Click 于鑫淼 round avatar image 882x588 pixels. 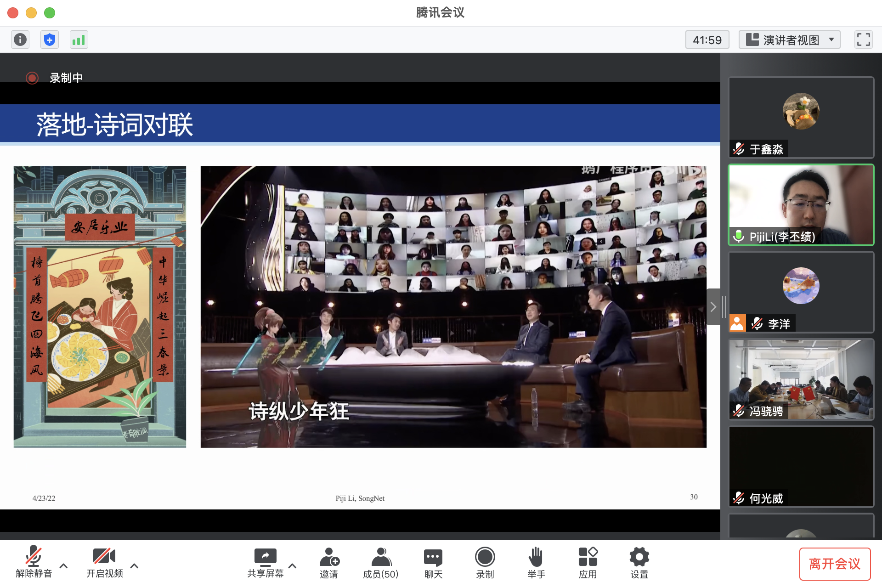(x=801, y=111)
